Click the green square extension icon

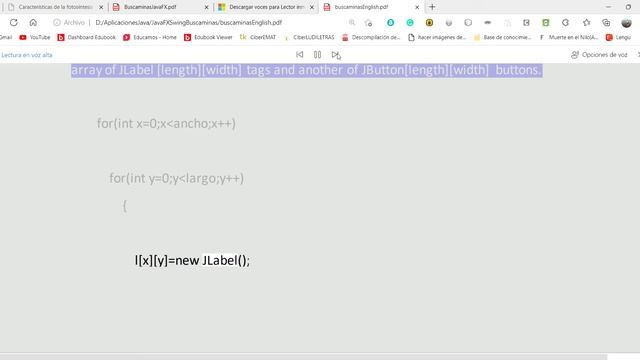pos(546,23)
